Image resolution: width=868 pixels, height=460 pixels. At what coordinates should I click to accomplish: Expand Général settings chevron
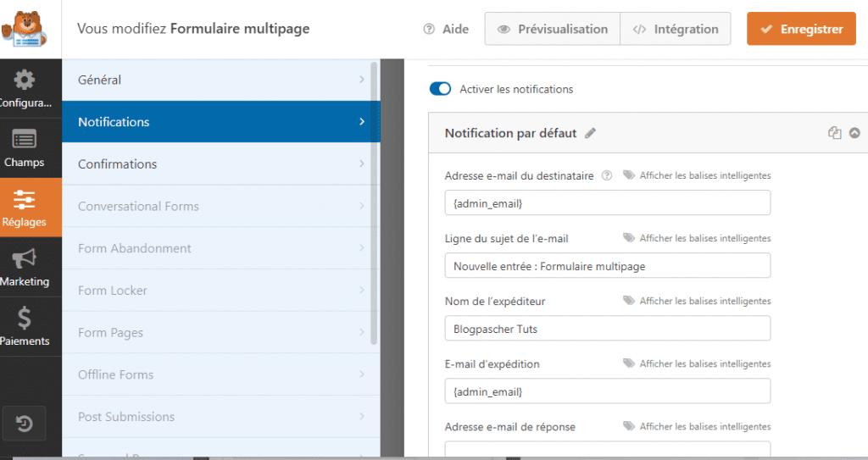(x=361, y=79)
